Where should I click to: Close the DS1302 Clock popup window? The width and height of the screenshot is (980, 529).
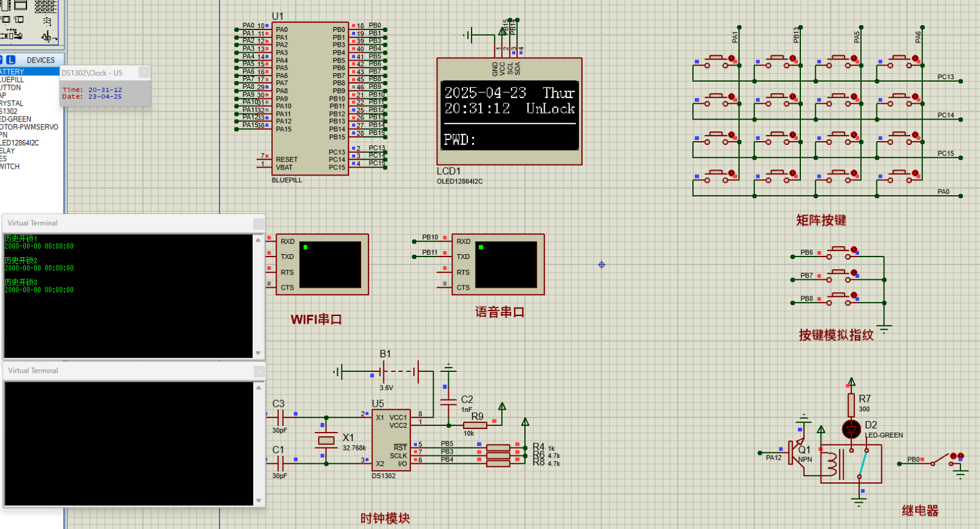pyautogui.click(x=144, y=72)
